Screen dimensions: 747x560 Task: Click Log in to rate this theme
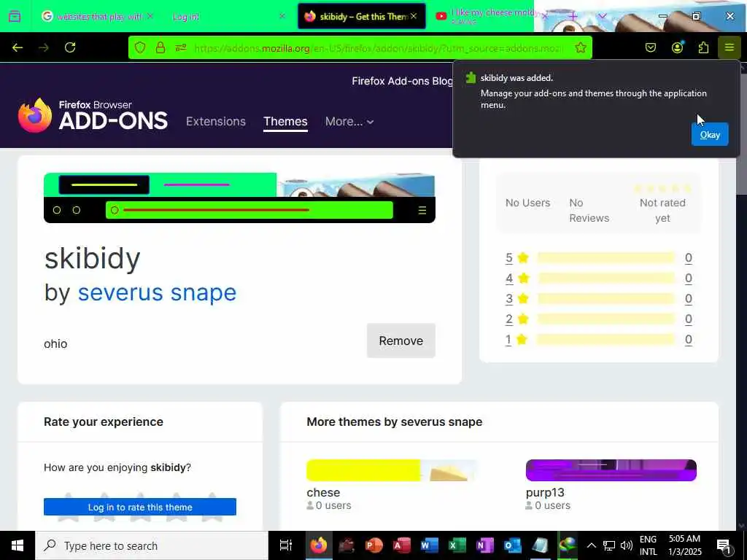point(139,507)
